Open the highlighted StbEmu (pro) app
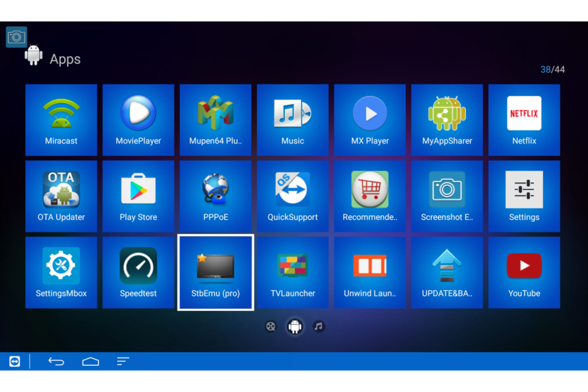588x392 pixels. click(x=216, y=272)
